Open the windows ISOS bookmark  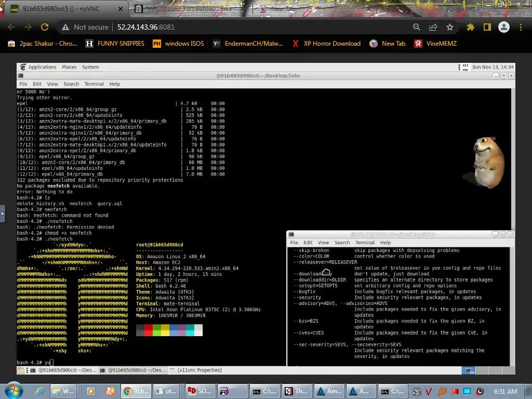coord(179,44)
